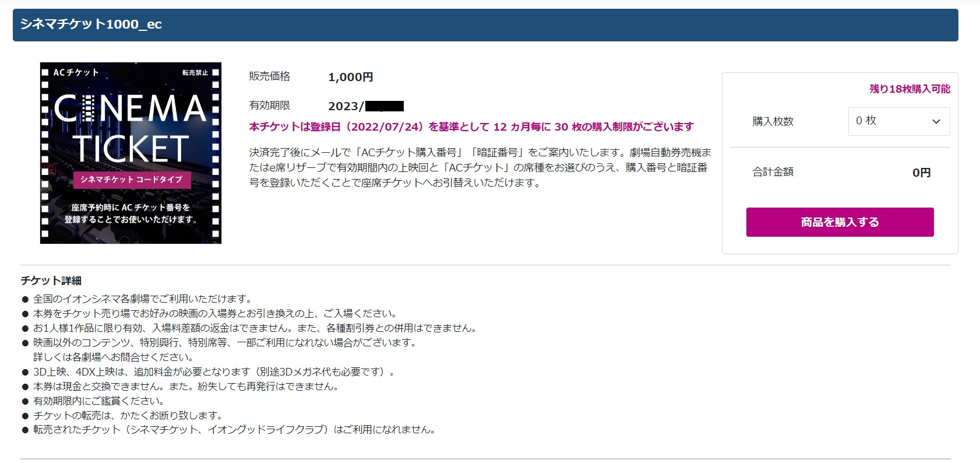Click the line starting 転売されたチケット

(234, 430)
